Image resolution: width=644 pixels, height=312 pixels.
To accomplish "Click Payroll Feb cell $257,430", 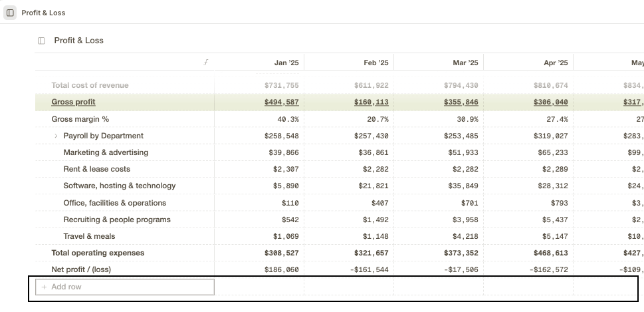I will pyautogui.click(x=372, y=136).
